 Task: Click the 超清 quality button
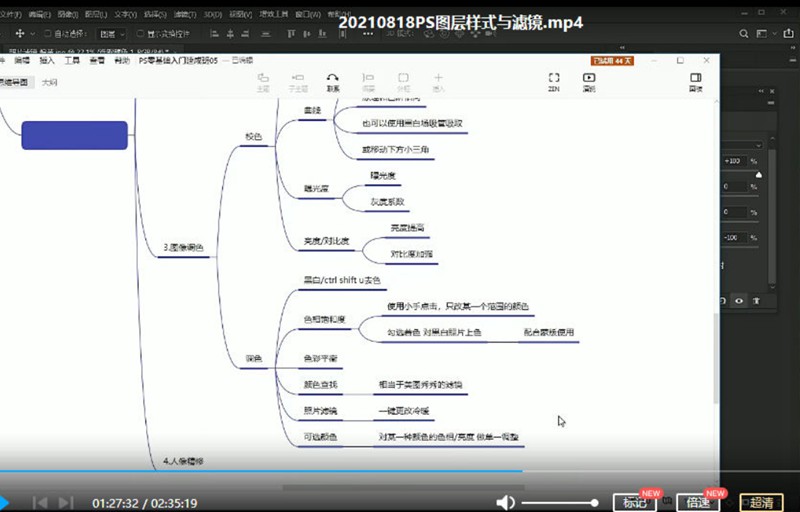(761, 502)
